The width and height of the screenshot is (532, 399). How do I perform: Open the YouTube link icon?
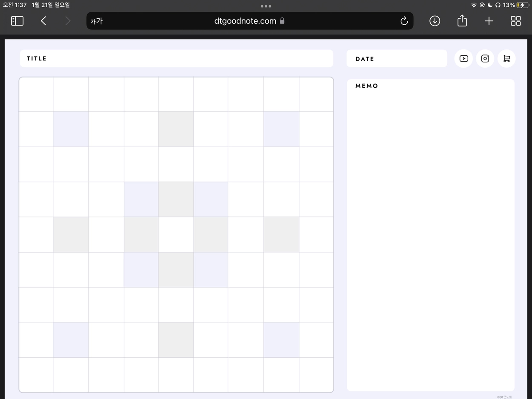(463, 59)
